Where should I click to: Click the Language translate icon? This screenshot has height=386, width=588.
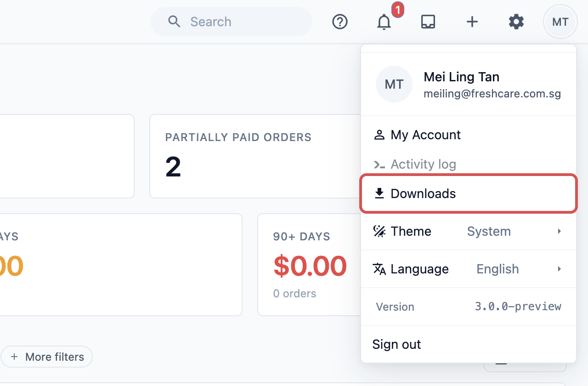(x=379, y=269)
